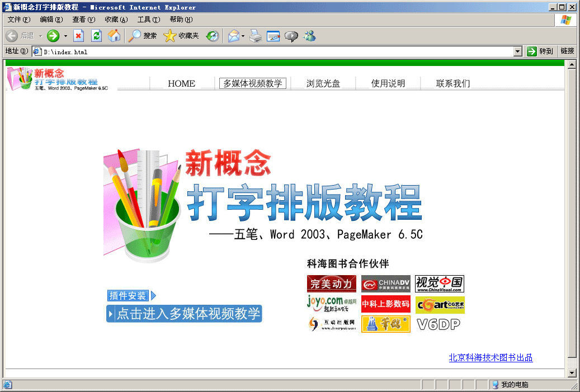Viewport: 580px width, 392px height.
Task: Click the status bar page icon
Action: click(7, 385)
